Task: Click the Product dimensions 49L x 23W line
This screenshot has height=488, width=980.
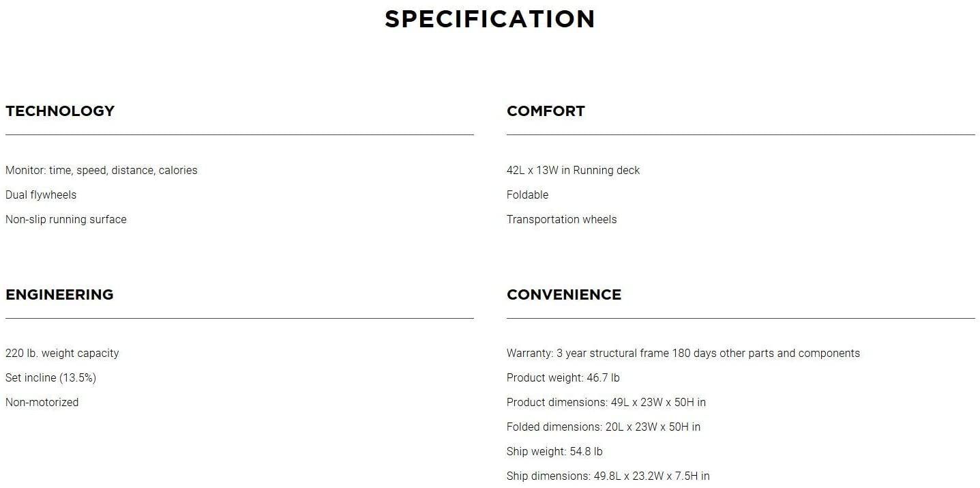Action: [x=606, y=403]
